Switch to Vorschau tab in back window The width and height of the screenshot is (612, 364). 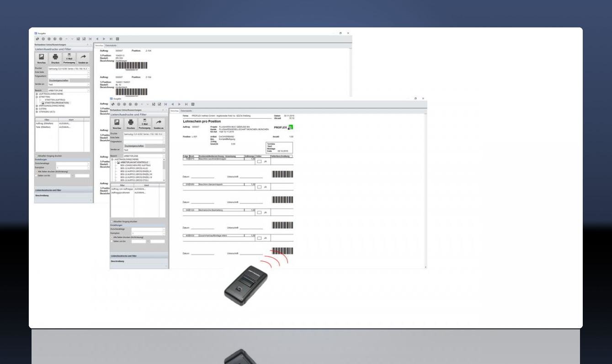pyautogui.click(x=99, y=46)
